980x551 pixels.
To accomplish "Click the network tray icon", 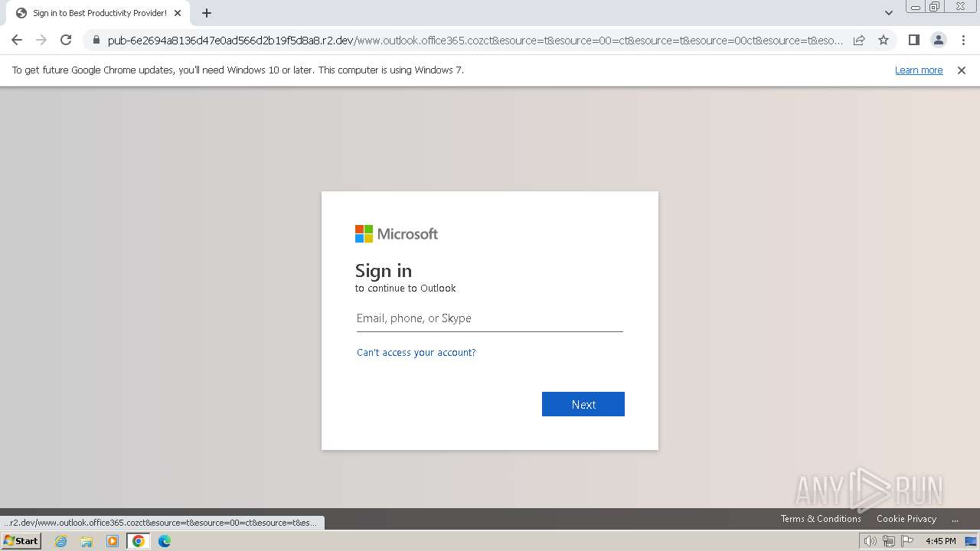I will coord(889,541).
